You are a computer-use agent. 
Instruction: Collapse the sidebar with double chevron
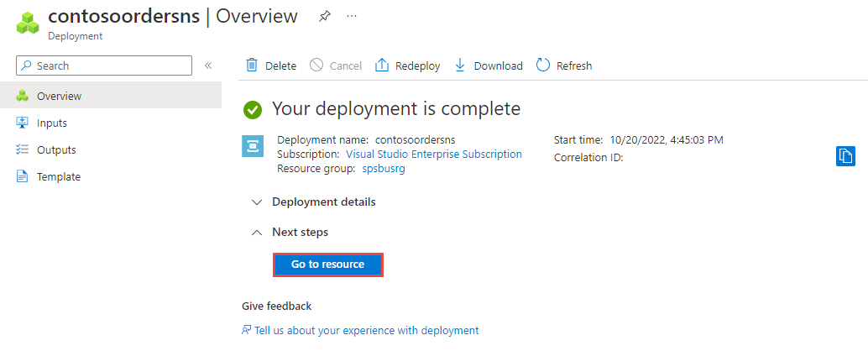(x=208, y=65)
